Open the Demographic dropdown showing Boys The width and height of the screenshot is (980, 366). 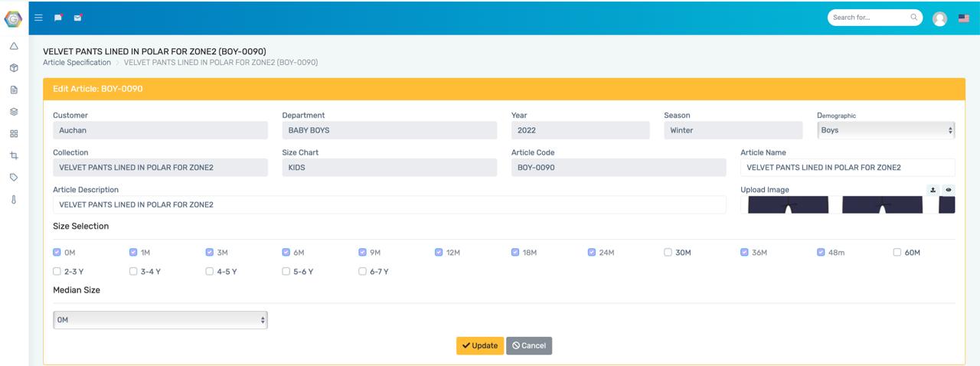tap(886, 130)
